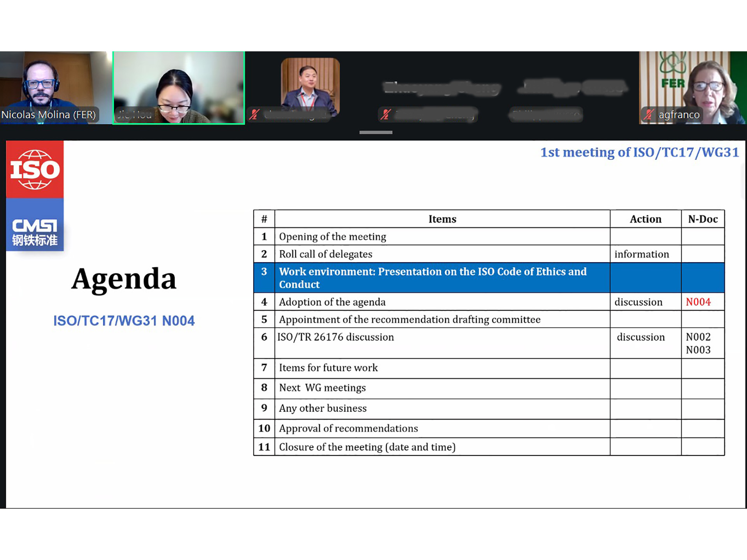The height and width of the screenshot is (560, 747).
Task: Click the muted mic icon under the profile photo
Action: pos(254,114)
